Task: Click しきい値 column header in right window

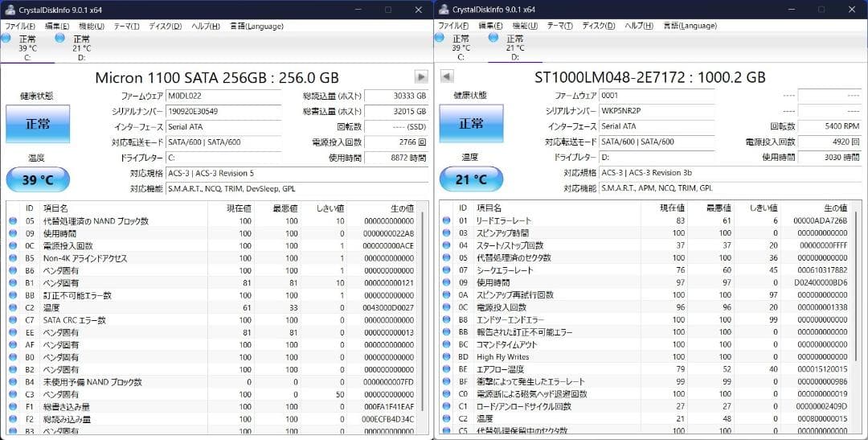Action: tap(757, 208)
